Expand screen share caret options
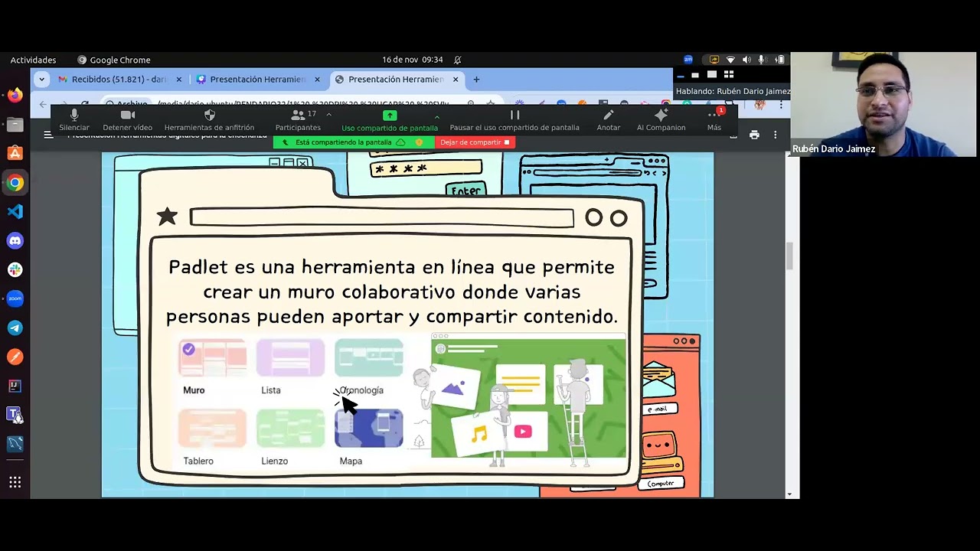 click(x=436, y=116)
